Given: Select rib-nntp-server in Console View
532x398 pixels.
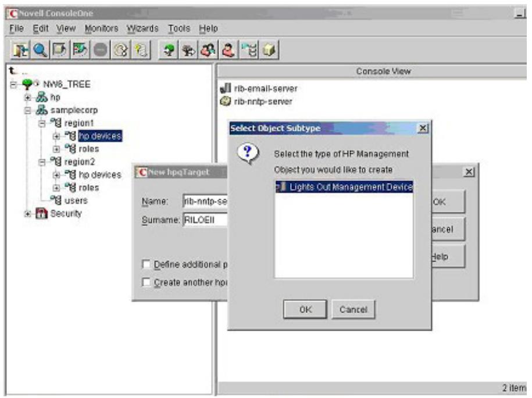Looking at the screenshot, I should (x=263, y=101).
